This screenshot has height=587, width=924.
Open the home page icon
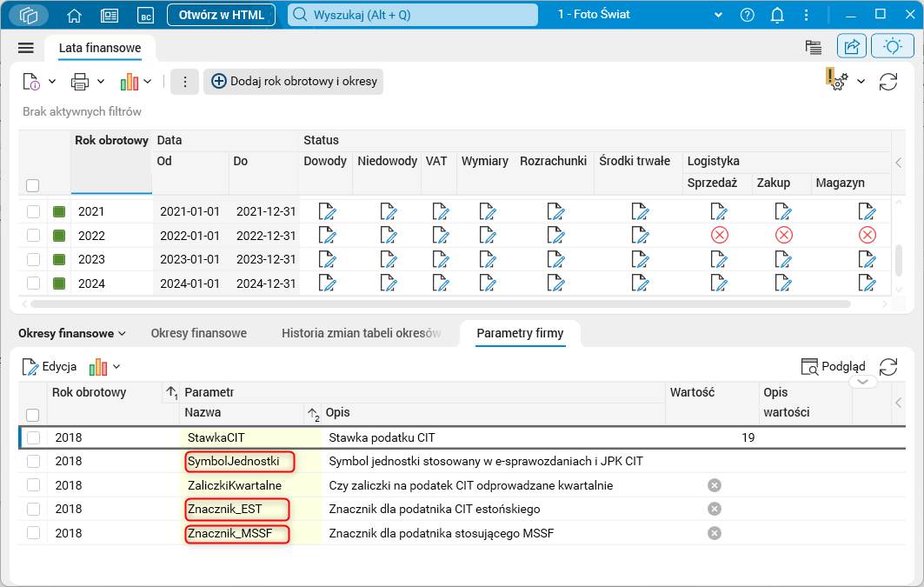point(74,16)
